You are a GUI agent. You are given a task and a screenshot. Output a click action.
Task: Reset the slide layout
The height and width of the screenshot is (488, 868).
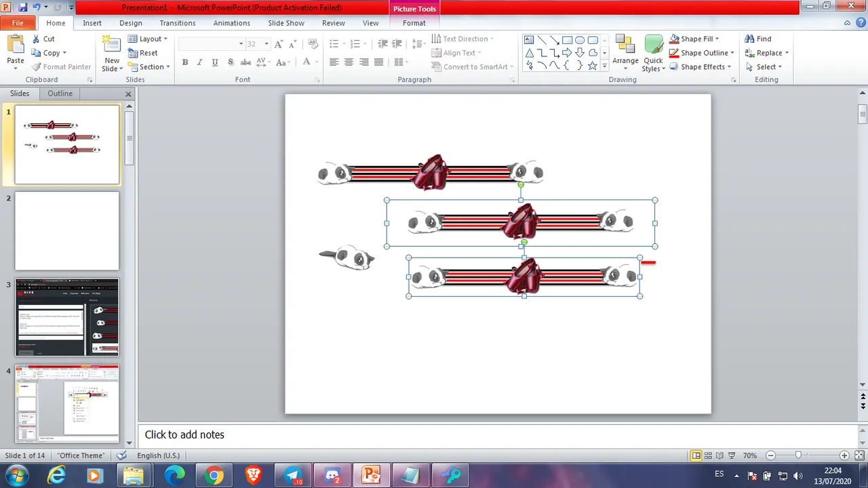point(142,53)
